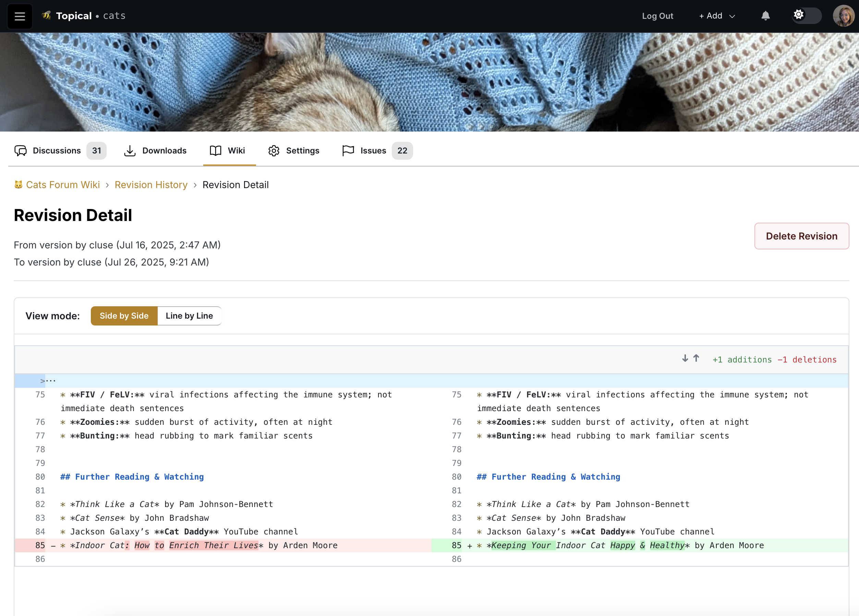This screenshot has height=616, width=859.
Task: Click left line 82 'Think Like a Cat' entry
Action: click(167, 504)
